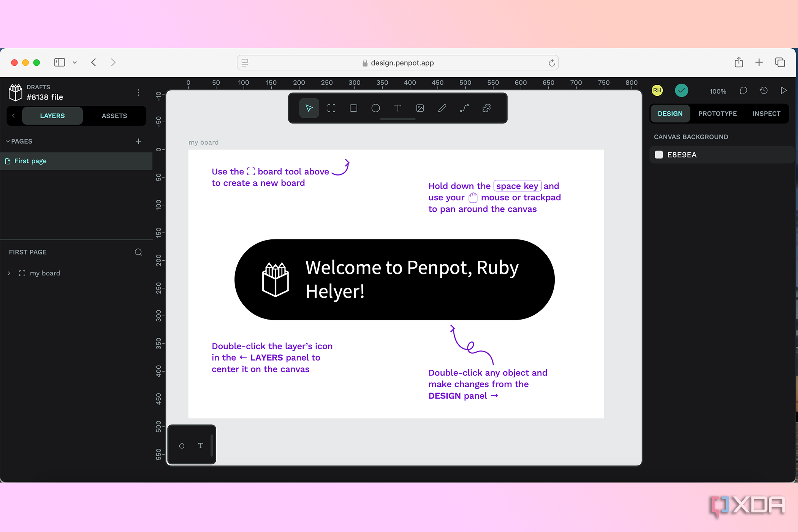
Task: Select the Welcome to Penpot banner text
Action: 412,279
